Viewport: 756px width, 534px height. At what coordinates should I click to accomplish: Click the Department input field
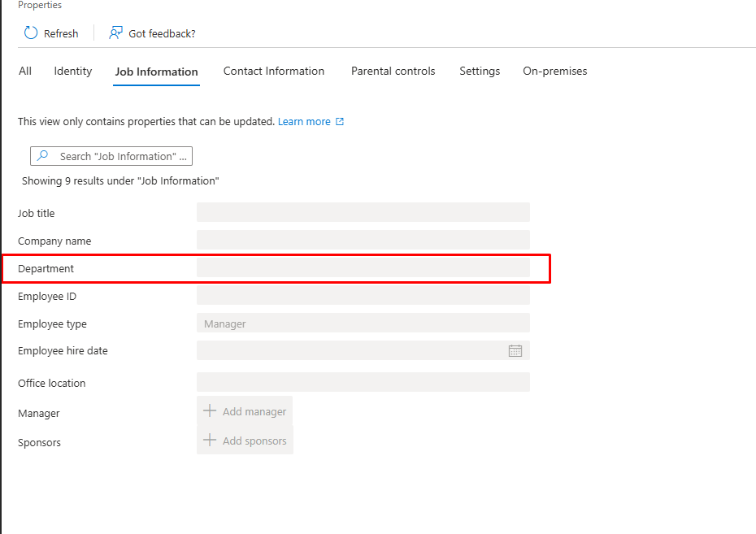coord(363,267)
